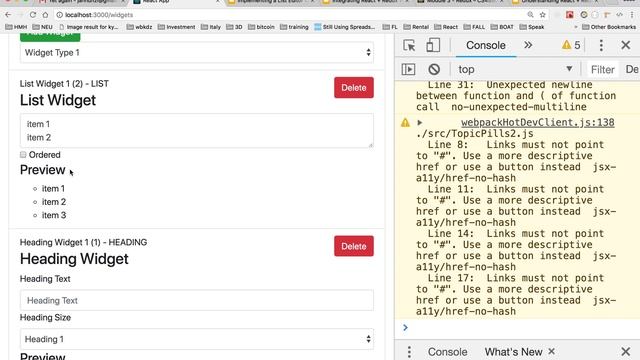
Task: Toggle the device toolbar in DevTools
Action: 433,45
